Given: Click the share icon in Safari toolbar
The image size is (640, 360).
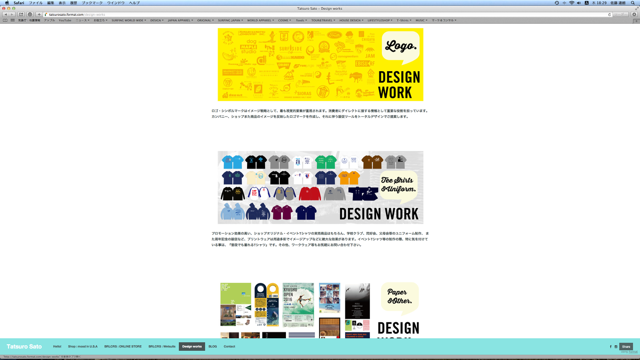Looking at the screenshot, I should (x=21, y=14).
